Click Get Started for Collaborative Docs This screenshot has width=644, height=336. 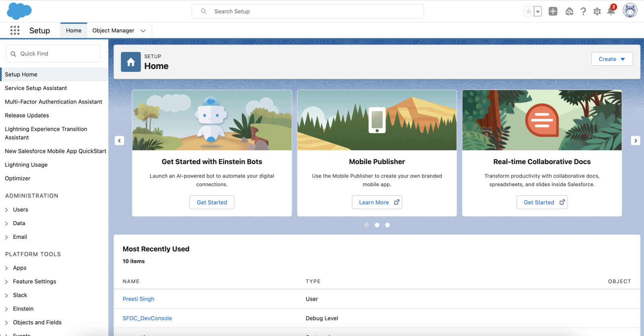click(542, 202)
